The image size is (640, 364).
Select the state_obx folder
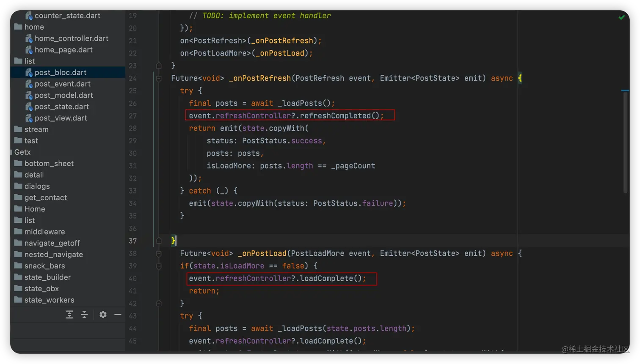point(37,289)
